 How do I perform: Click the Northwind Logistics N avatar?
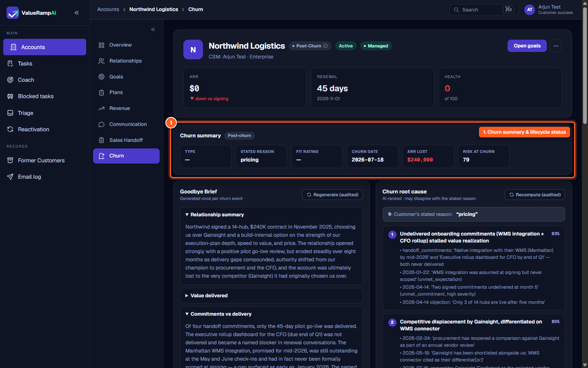(193, 49)
